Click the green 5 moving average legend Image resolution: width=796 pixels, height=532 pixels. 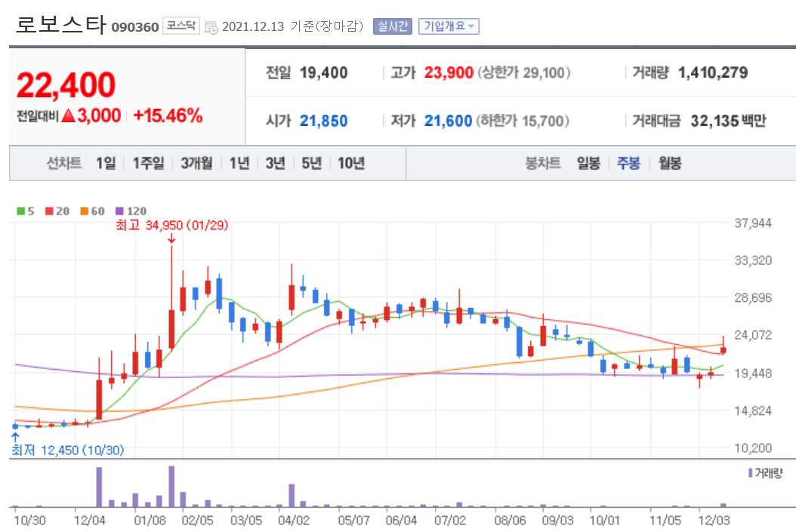[26, 211]
